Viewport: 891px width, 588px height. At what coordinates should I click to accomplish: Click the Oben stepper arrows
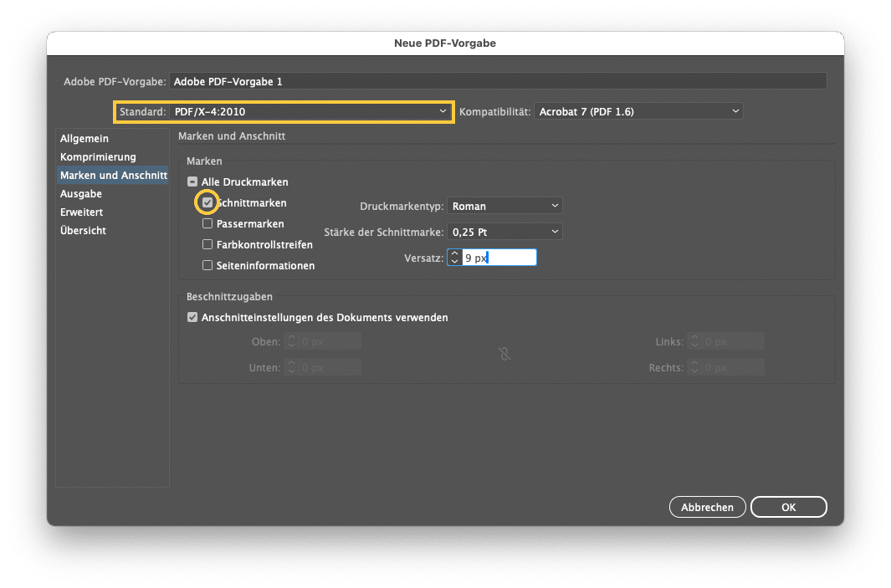(291, 342)
